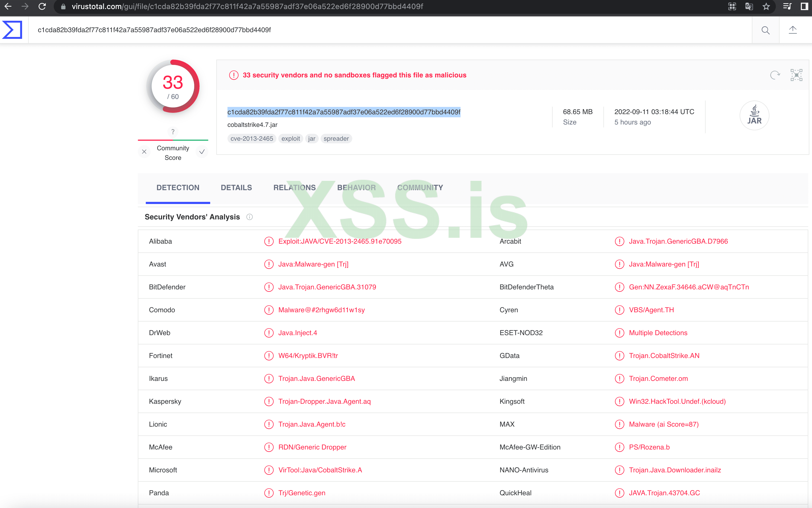Viewport: 812px width, 508px height.
Task: Reload the page in browser
Action: click(x=42, y=7)
